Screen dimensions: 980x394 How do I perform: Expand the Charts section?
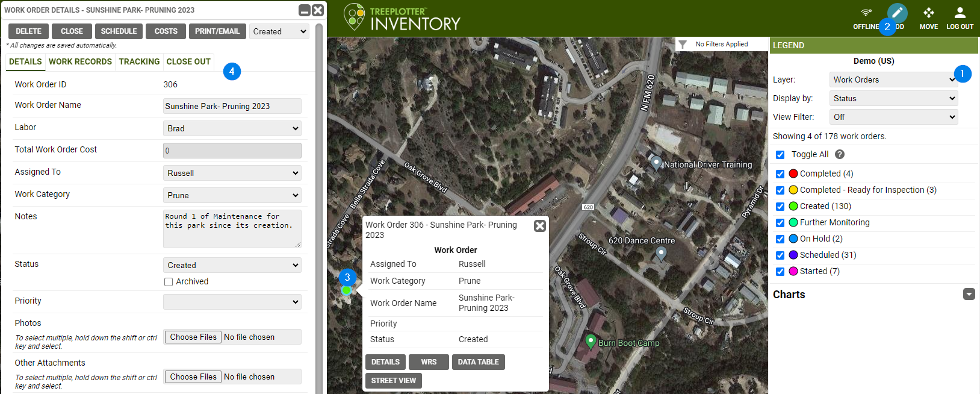pyautogui.click(x=969, y=294)
